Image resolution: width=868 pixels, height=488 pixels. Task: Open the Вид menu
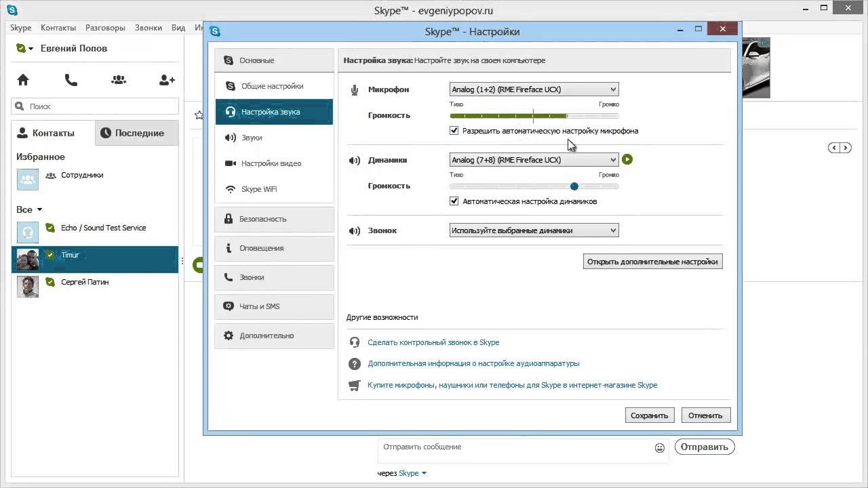pos(178,28)
